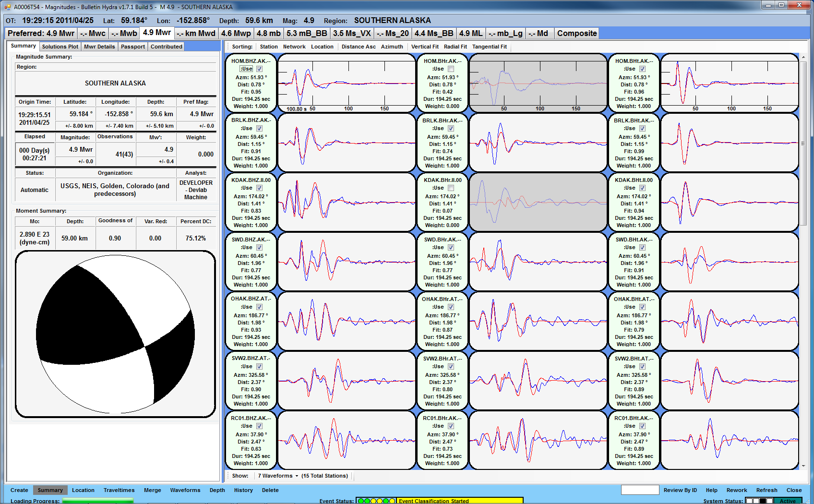The width and height of the screenshot is (814, 504).
Task: Uncheck Use for RC01.BHt.AK station
Action: [642, 426]
